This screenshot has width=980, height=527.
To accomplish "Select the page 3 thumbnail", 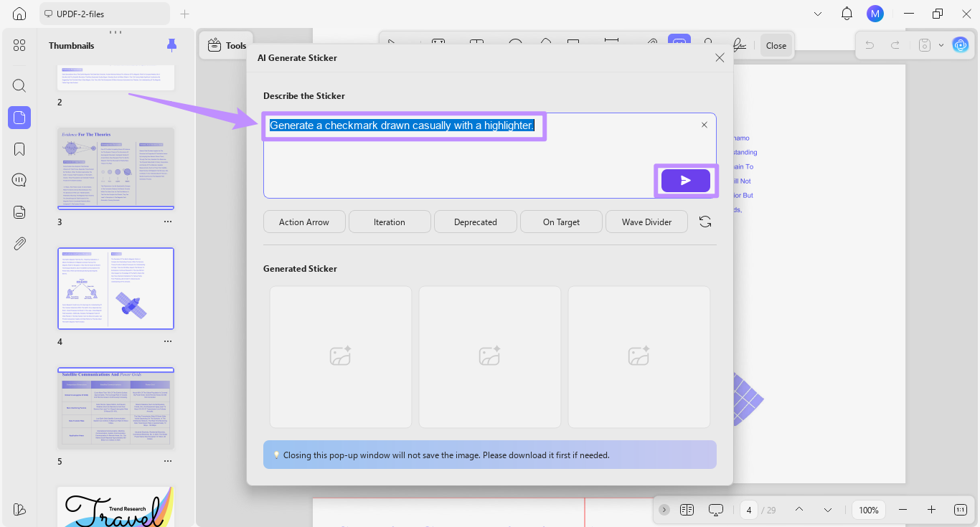I will pos(116,168).
